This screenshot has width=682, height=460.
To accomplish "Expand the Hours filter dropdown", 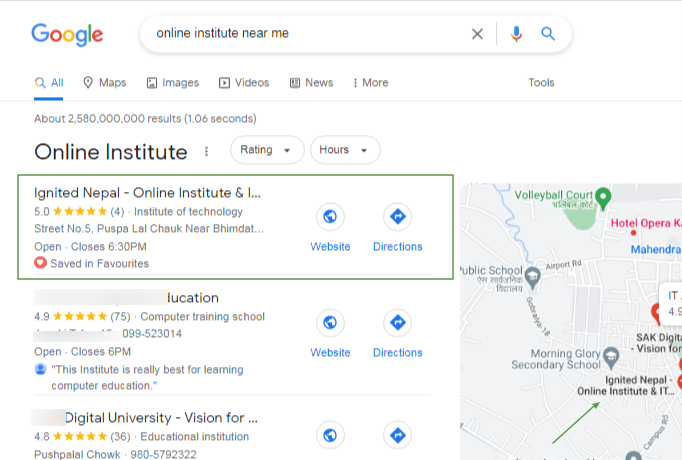I will [345, 150].
